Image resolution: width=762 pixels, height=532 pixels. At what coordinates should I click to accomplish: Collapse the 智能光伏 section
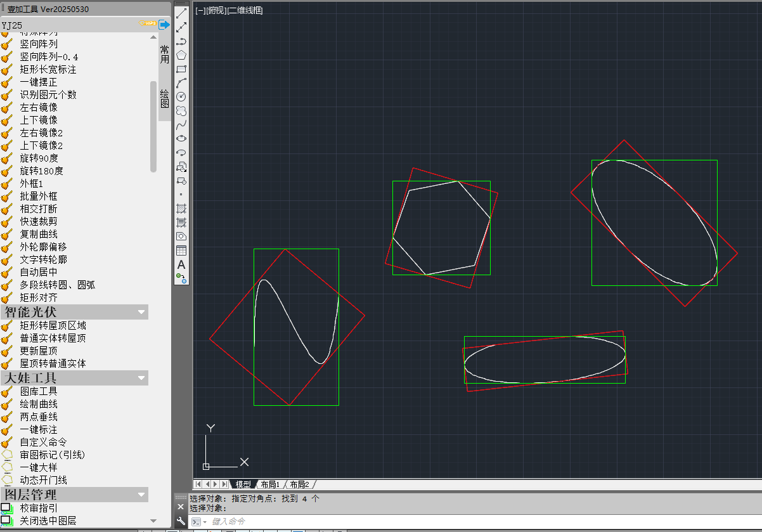click(x=142, y=312)
